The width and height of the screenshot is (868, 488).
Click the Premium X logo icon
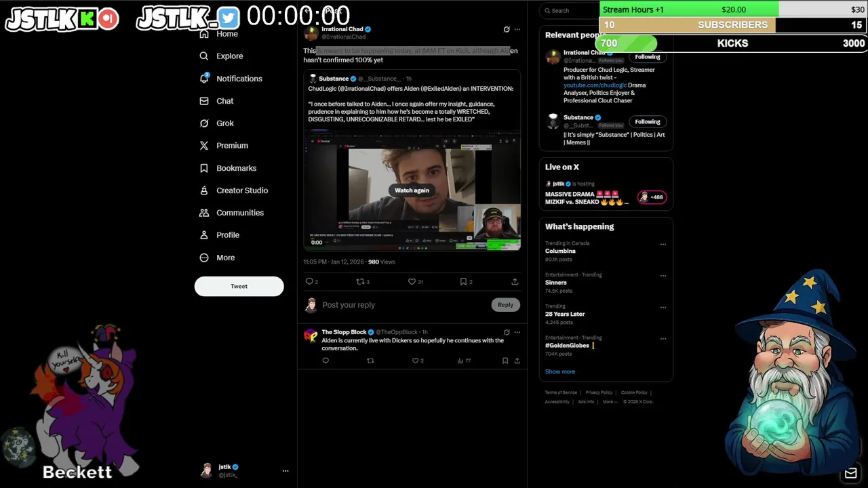204,146
